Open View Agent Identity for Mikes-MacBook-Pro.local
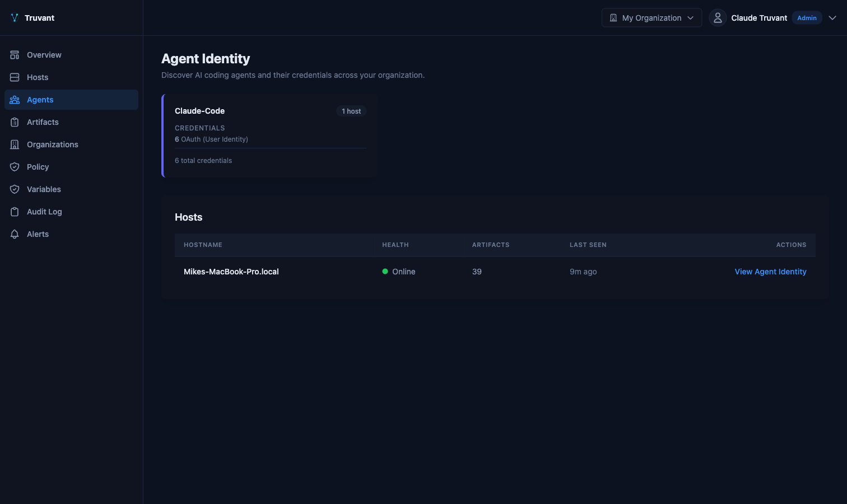Screen dimensions: 847x504 [770, 271]
